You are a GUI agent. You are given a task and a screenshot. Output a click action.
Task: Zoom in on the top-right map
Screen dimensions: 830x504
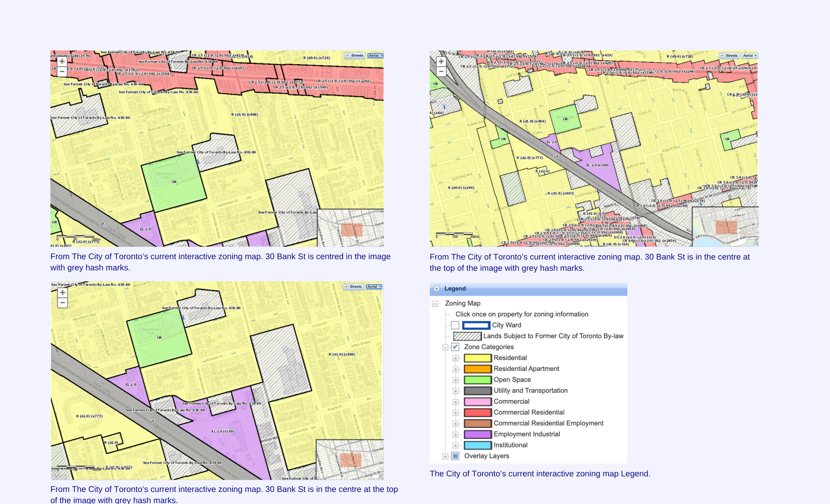(x=441, y=61)
